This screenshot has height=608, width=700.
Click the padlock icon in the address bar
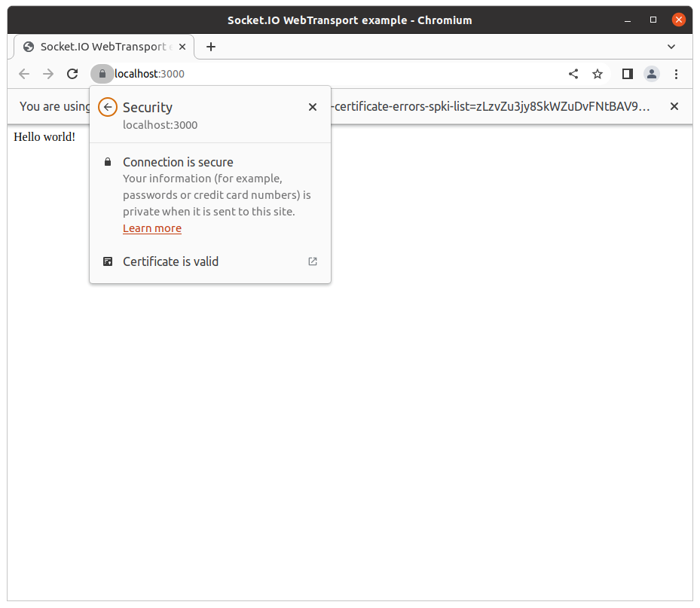[102, 74]
